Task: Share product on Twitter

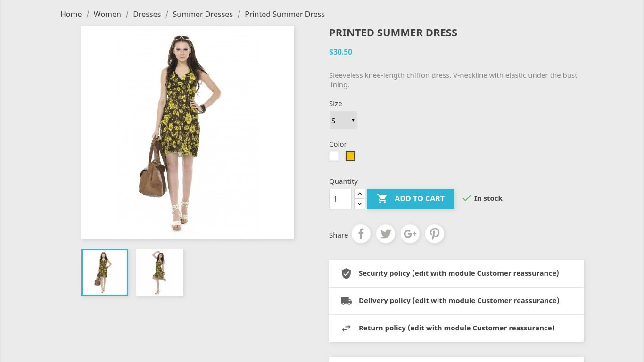Action: click(x=386, y=234)
